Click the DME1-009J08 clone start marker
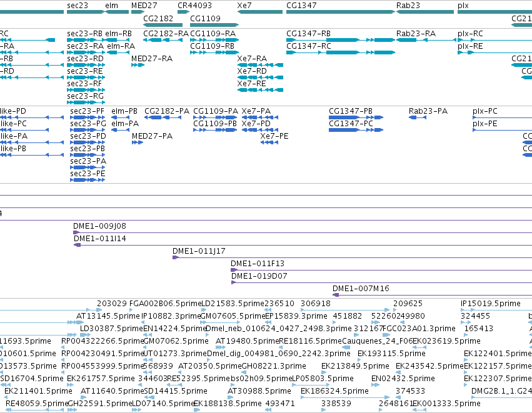The width and height of the screenshot is (532, 413). point(76,232)
